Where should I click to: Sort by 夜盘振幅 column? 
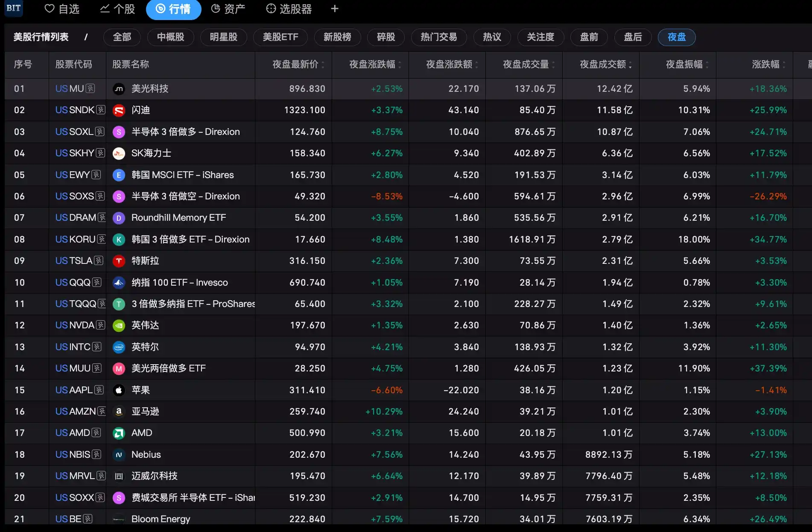point(687,64)
